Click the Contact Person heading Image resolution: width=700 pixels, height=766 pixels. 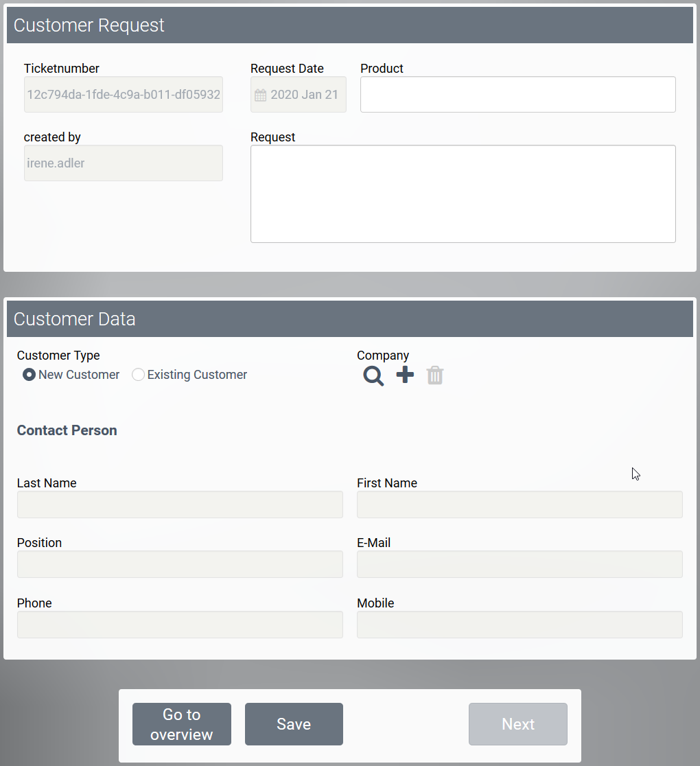67,430
